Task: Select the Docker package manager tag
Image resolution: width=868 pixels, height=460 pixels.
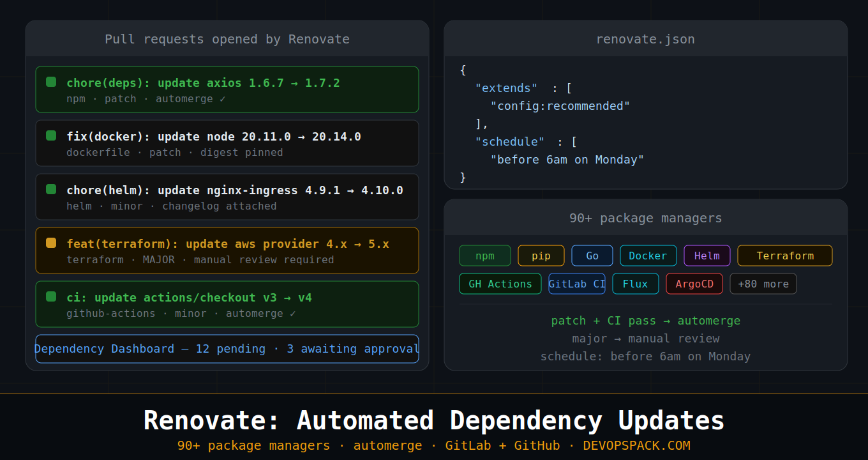Action: (x=648, y=256)
